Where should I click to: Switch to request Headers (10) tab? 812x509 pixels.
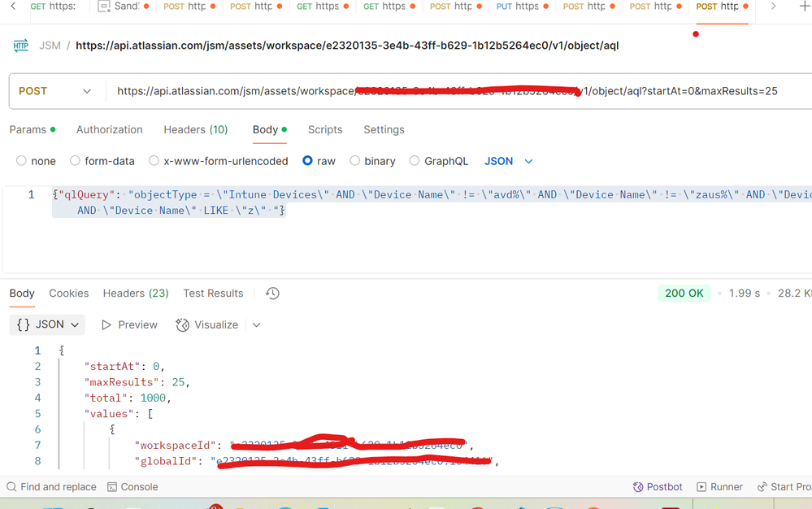pos(196,129)
